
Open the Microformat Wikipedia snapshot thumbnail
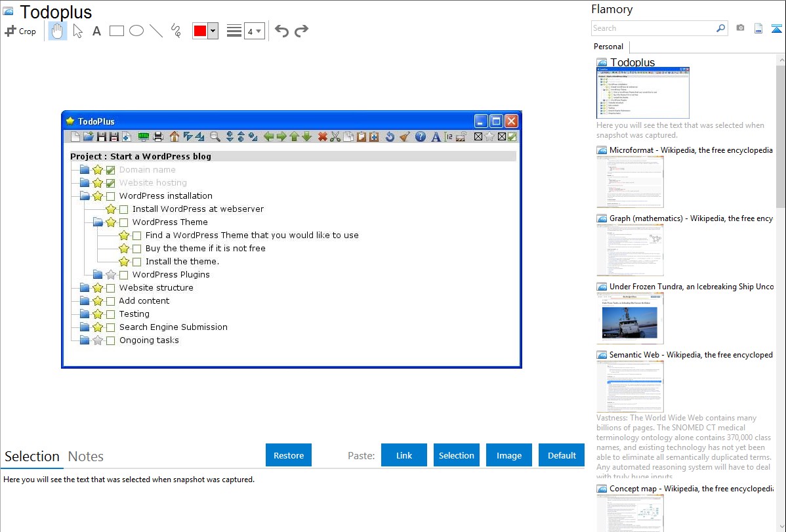click(630, 182)
